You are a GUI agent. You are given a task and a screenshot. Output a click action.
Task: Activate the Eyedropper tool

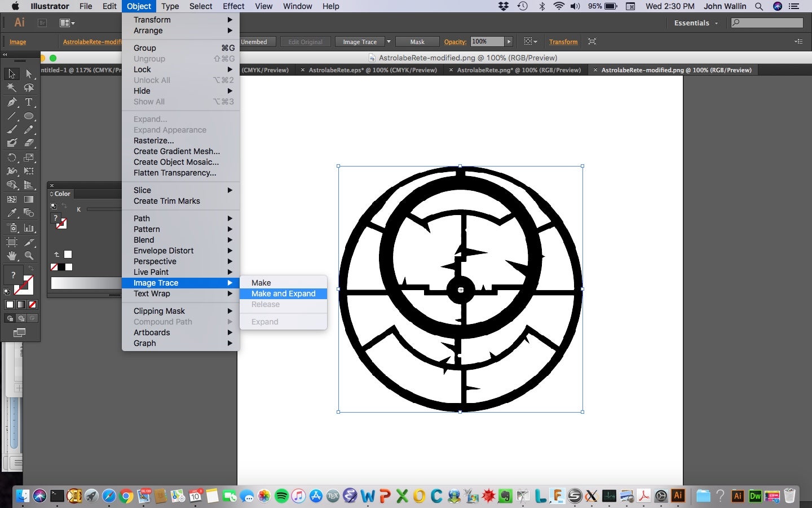coord(12,213)
